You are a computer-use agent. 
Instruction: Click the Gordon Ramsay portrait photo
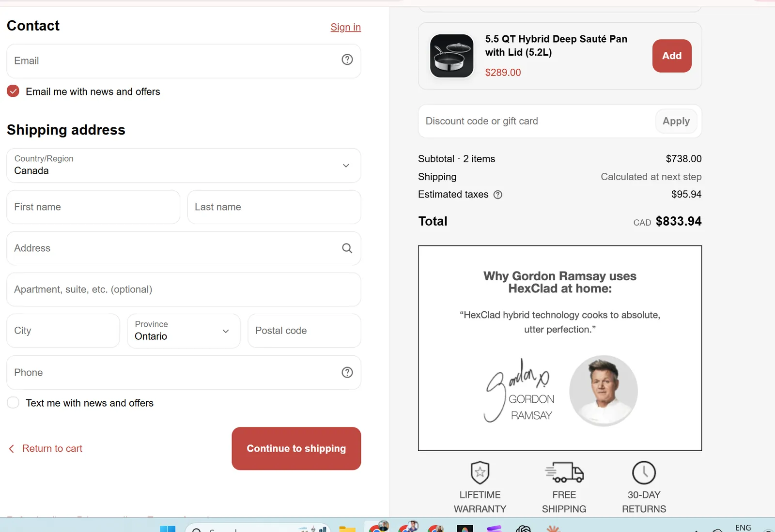click(x=604, y=391)
